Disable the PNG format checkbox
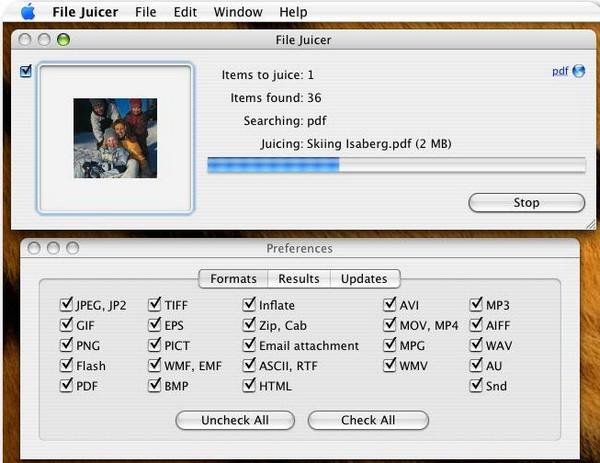 [66, 345]
